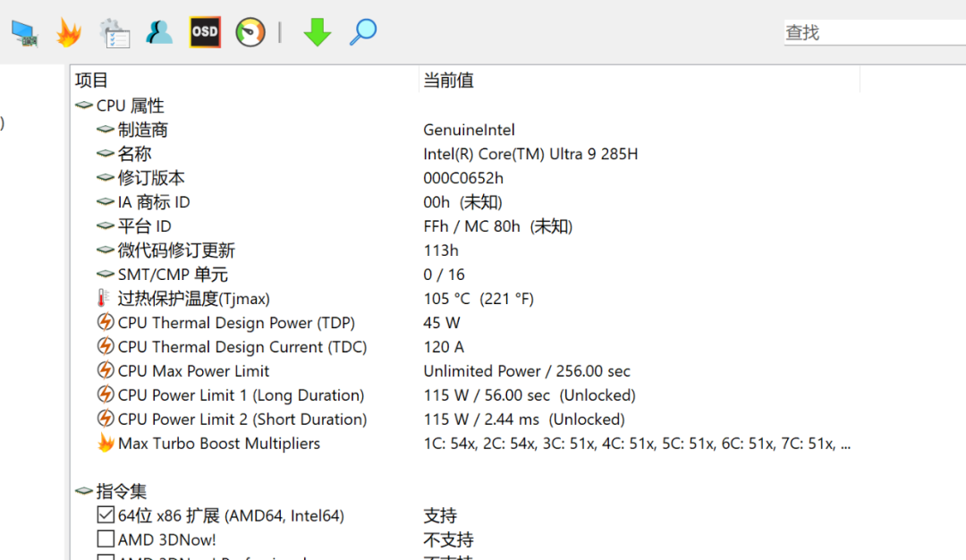Click the 120 A TDC value

(444, 347)
